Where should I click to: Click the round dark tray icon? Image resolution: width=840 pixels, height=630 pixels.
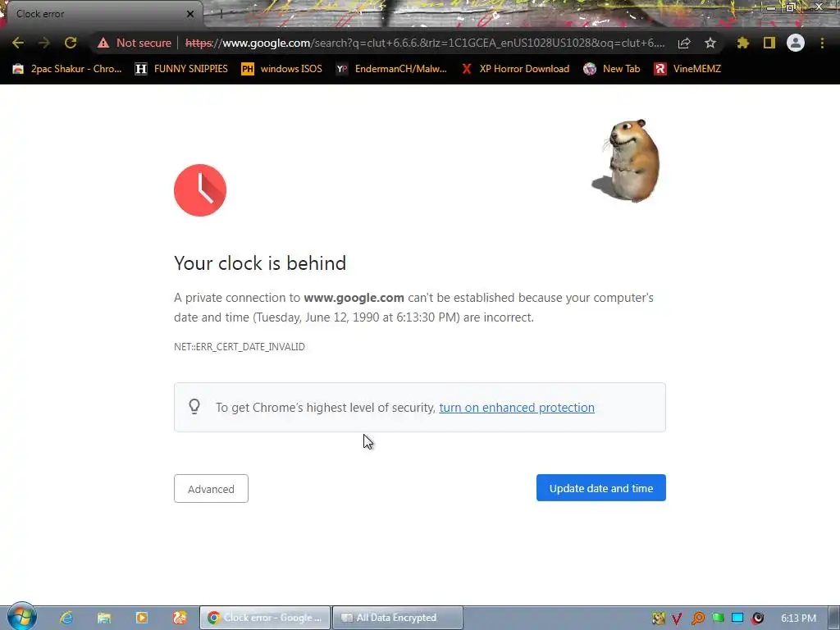(x=757, y=619)
